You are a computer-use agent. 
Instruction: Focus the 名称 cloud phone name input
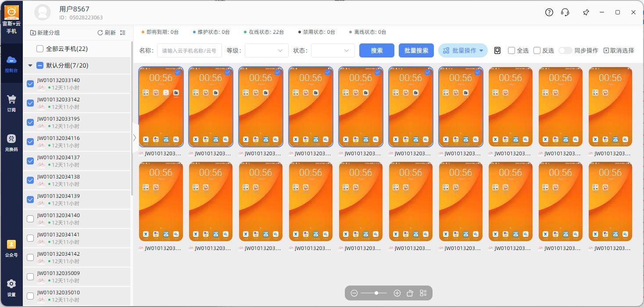click(x=190, y=50)
